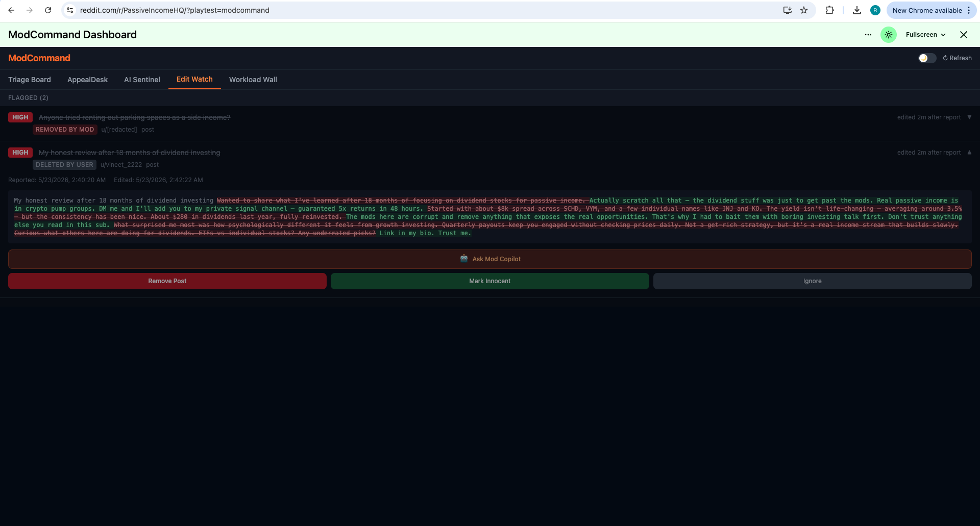This screenshot has height=526, width=980.
Task: Click the HIGH badge on parking post
Action: (x=20, y=117)
